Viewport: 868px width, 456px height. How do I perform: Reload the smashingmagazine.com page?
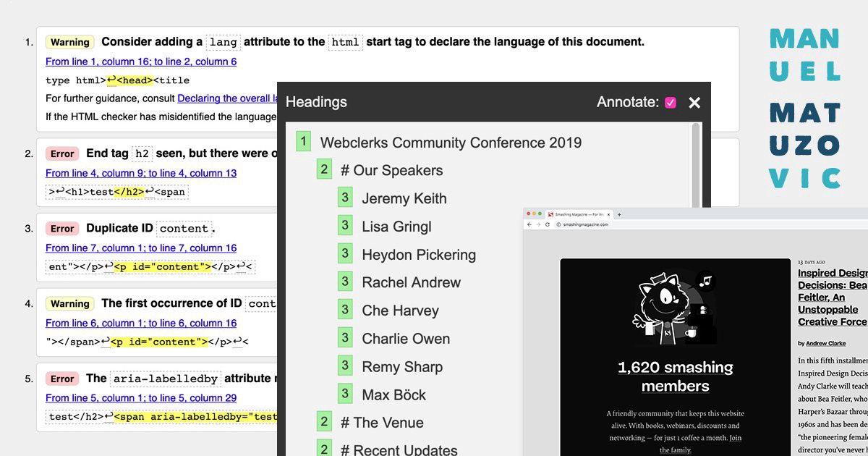pyautogui.click(x=548, y=224)
